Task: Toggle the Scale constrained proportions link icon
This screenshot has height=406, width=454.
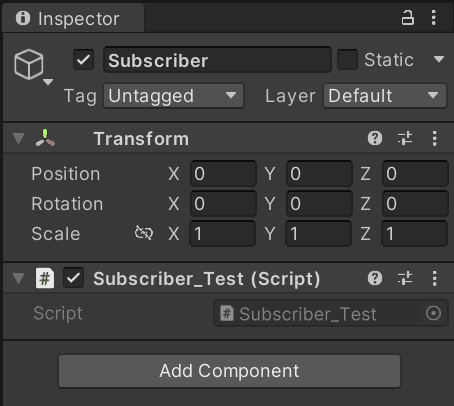Action: pyautogui.click(x=144, y=233)
